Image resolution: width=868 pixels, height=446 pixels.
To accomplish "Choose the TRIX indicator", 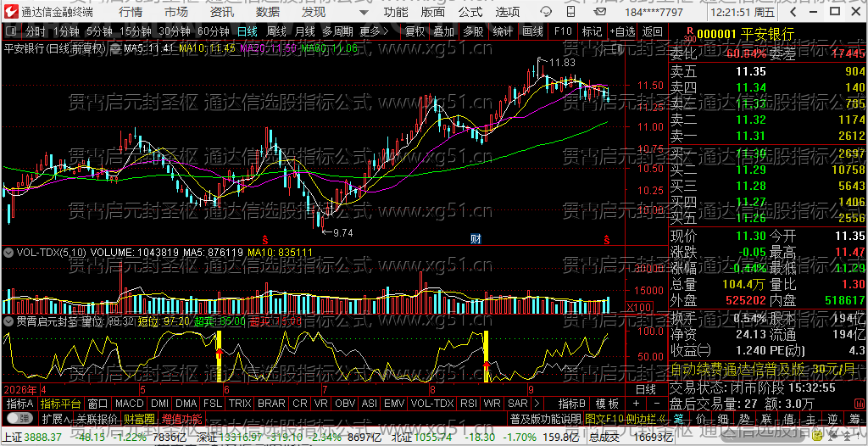I will coord(240,404).
